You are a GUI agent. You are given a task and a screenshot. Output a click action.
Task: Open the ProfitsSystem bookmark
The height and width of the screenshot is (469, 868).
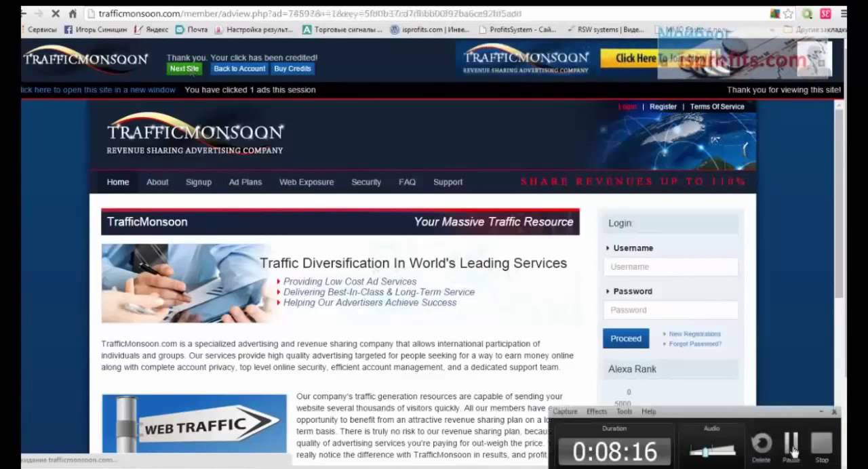click(x=517, y=30)
